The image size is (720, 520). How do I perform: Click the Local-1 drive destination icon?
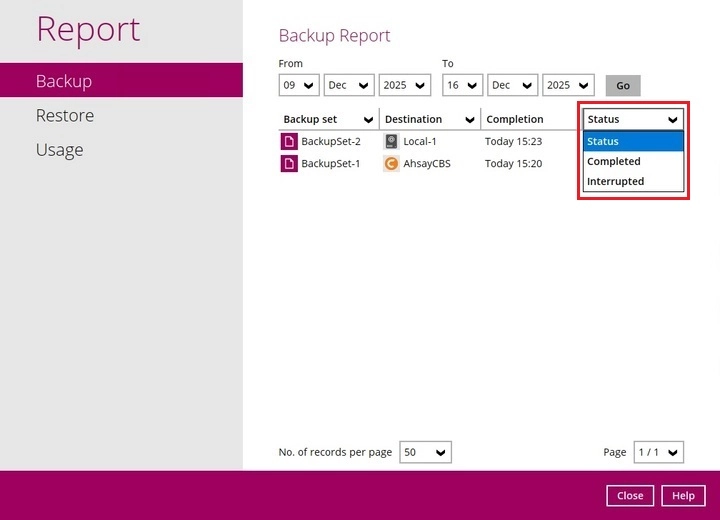(x=391, y=142)
